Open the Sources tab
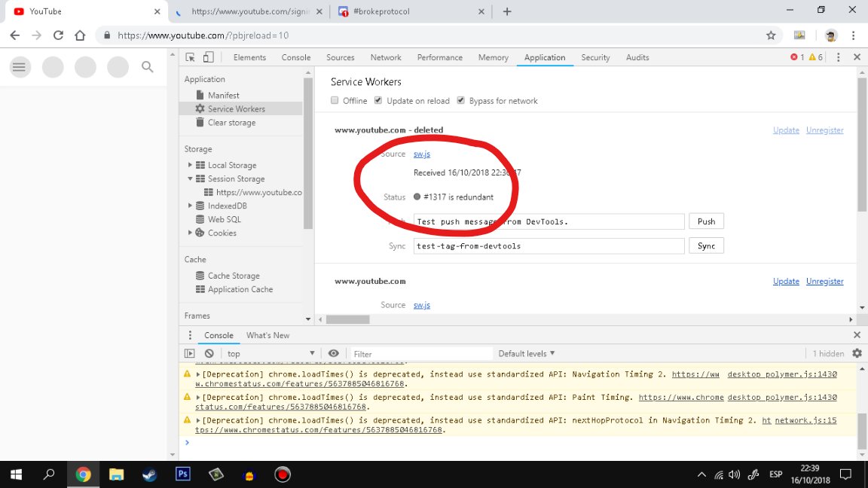868x488 pixels. [x=340, y=57]
